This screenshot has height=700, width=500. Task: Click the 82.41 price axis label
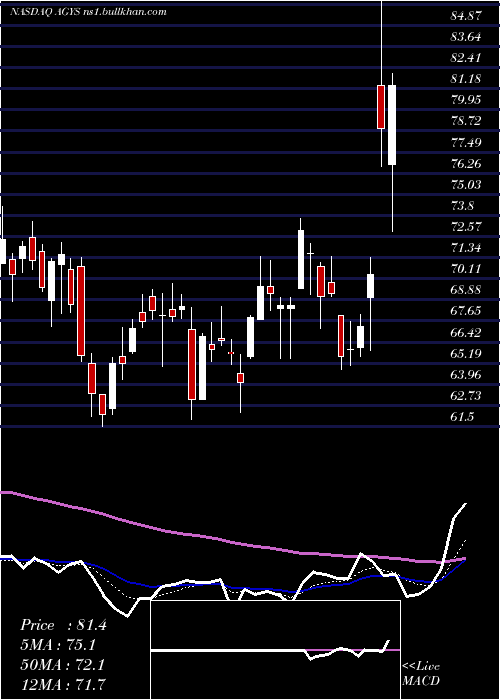[466, 58]
